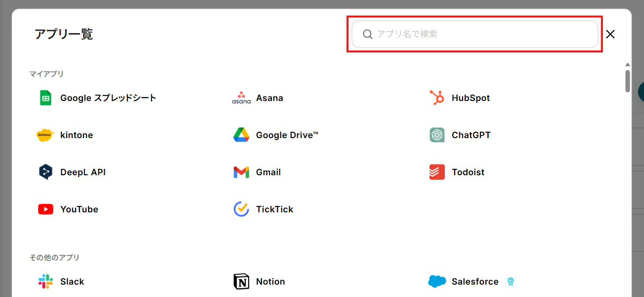Choose the Slack logo icon
This screenshot has height=297, width=644.
[x=45, y=282]
